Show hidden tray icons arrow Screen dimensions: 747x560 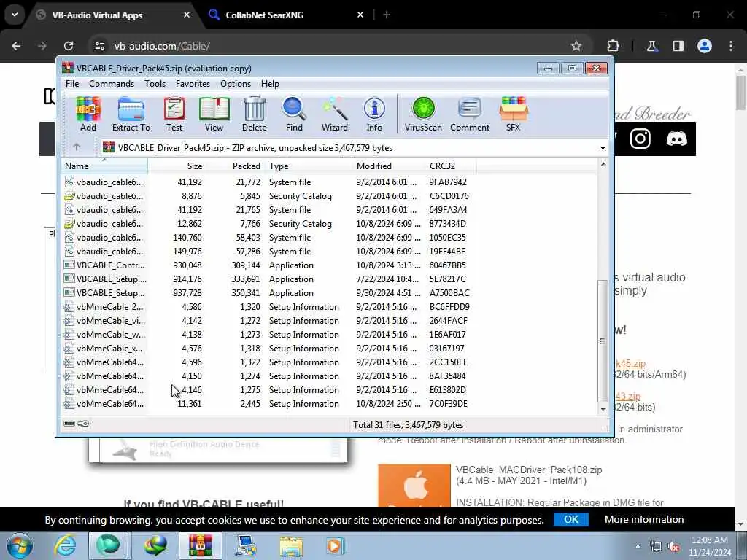click(638, 547)
